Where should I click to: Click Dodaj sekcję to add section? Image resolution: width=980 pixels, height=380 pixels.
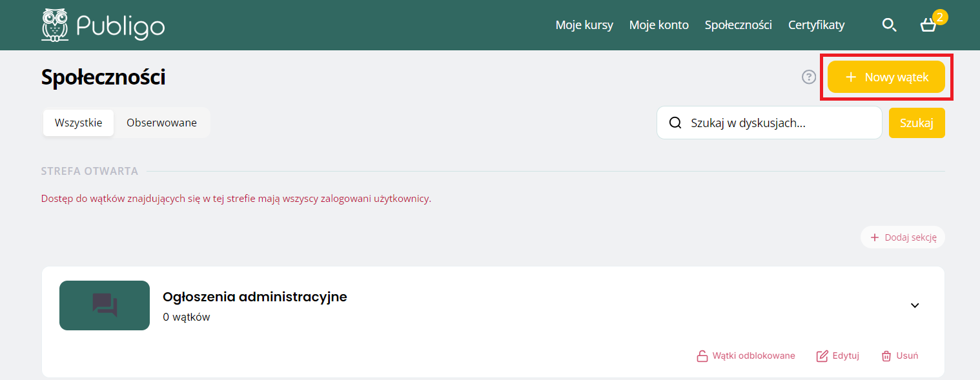(903, 237)
